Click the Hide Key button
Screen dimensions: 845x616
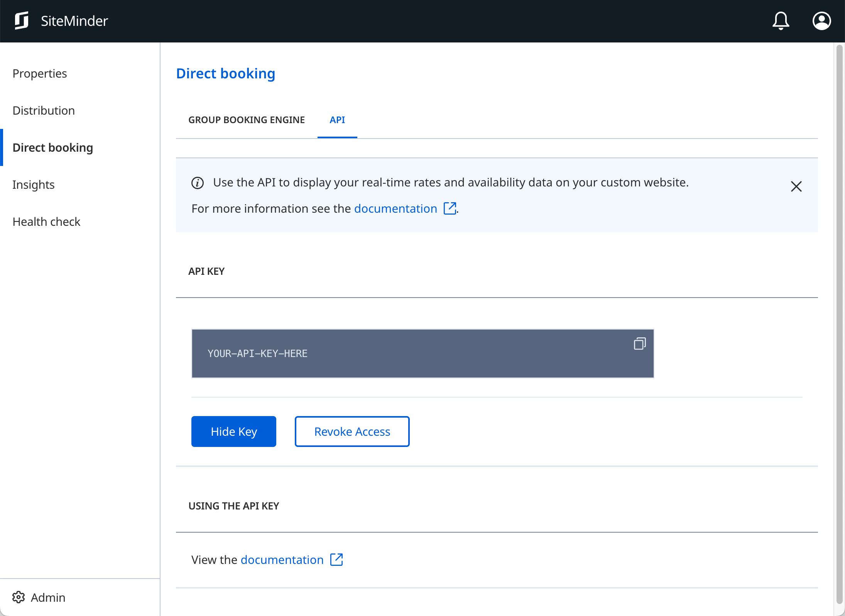coord(234,432)
